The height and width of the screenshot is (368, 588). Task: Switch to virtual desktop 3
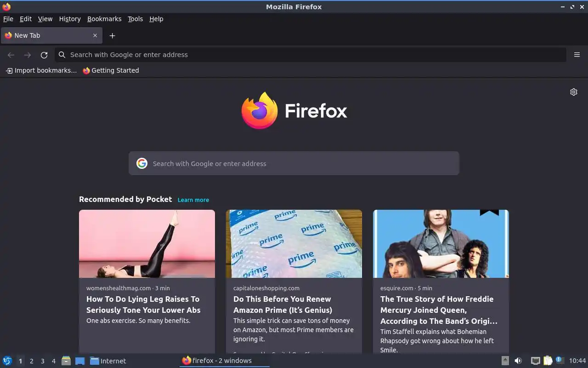pyautogui.click(x=42, y=361)
